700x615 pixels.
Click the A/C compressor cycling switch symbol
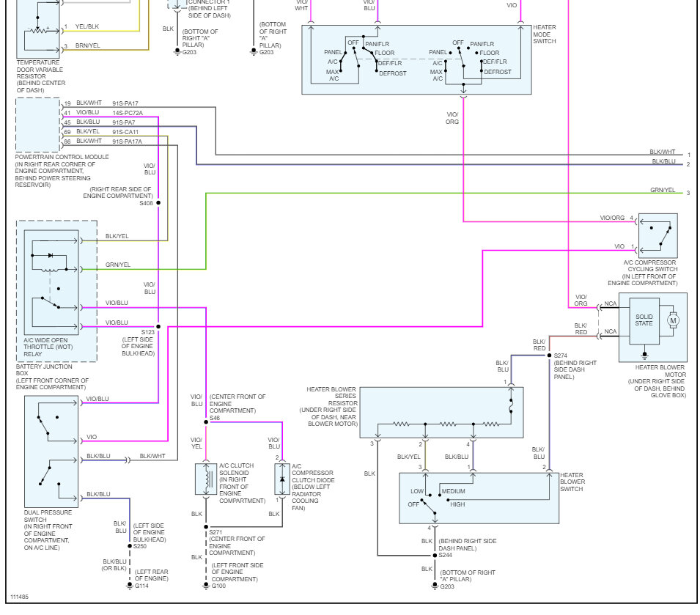658,235
